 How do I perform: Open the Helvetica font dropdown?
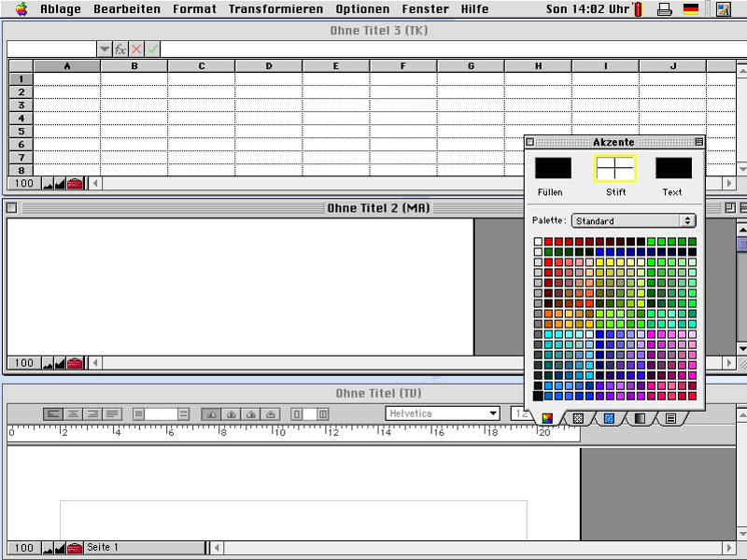443,413
